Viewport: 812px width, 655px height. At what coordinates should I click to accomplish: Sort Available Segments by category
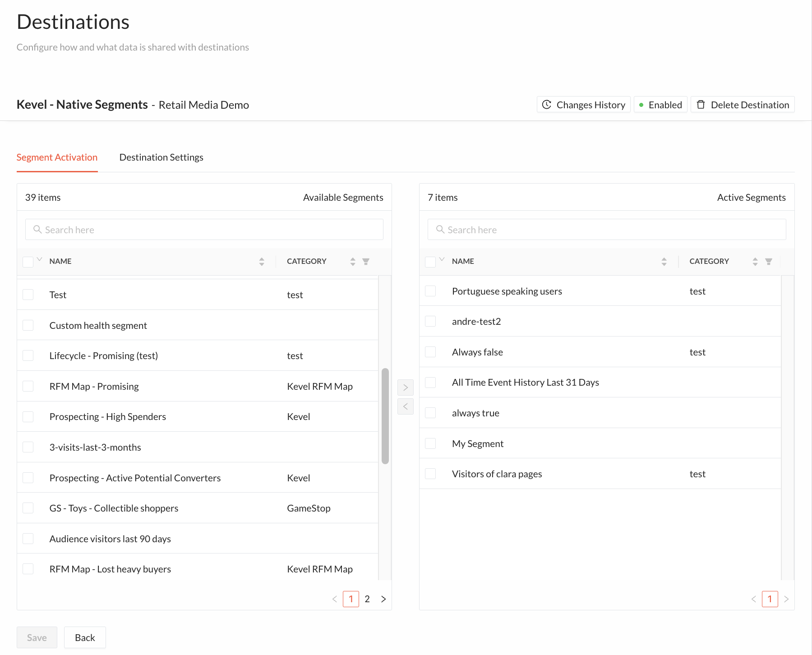point(353,261)
